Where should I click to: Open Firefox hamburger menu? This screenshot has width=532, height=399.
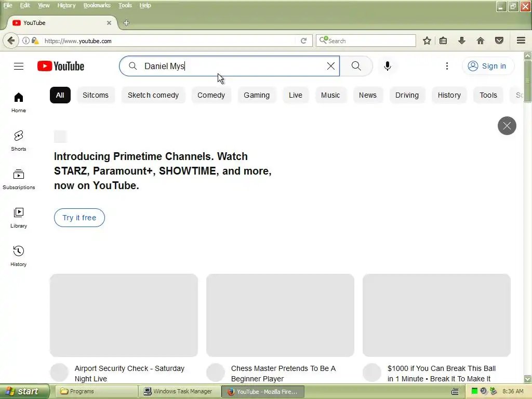[x=521, y=41]
